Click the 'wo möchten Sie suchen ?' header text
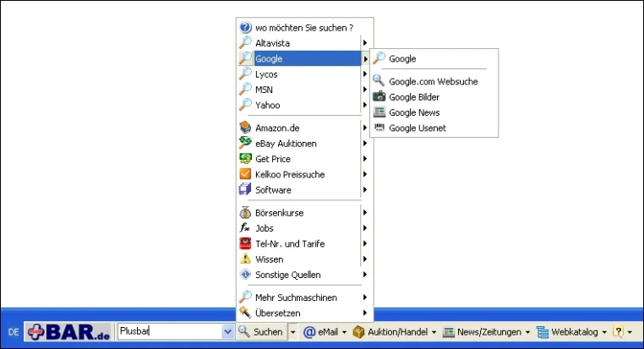The width and height of the screenshot is (644, 349). click(x=304, y=28)
